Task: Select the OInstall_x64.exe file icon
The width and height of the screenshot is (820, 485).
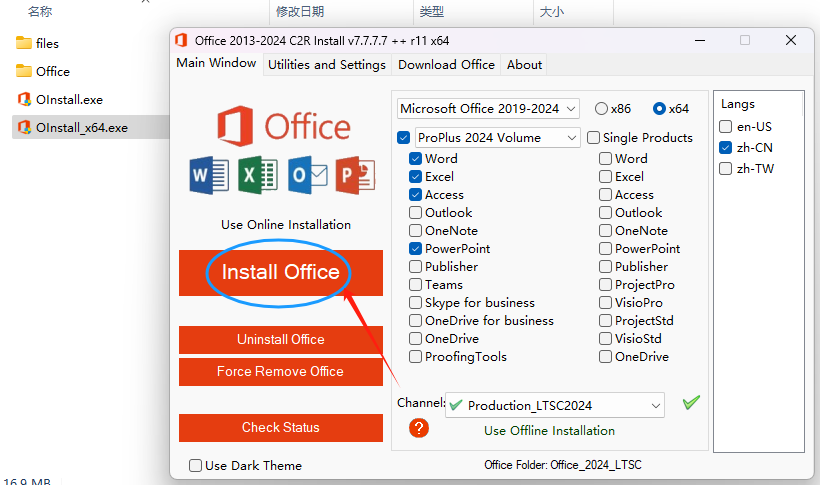Action: (24, 127)
